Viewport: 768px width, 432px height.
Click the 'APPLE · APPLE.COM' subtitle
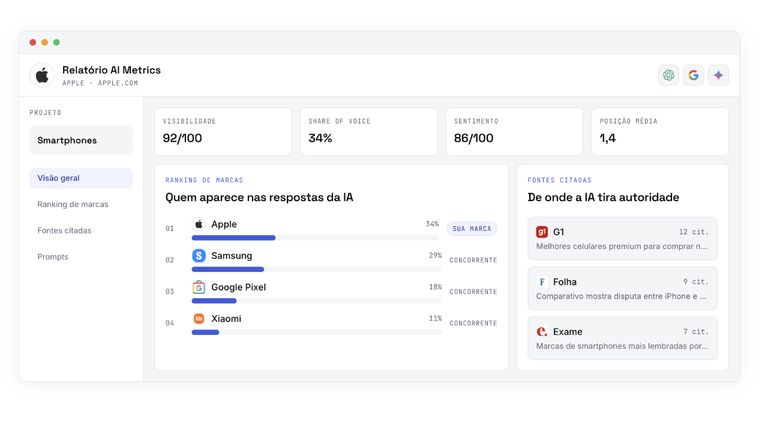coord(100,83)
